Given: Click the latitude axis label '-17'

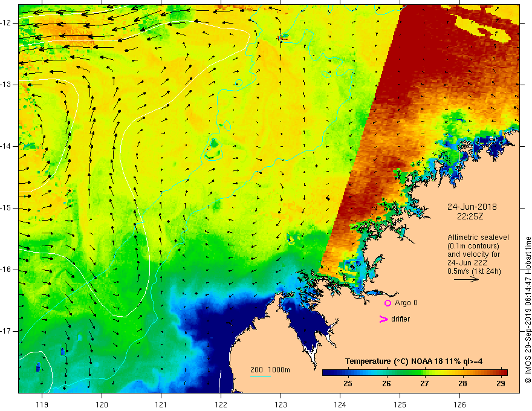Looking at the screenshot, I should (x=7, y=331).
